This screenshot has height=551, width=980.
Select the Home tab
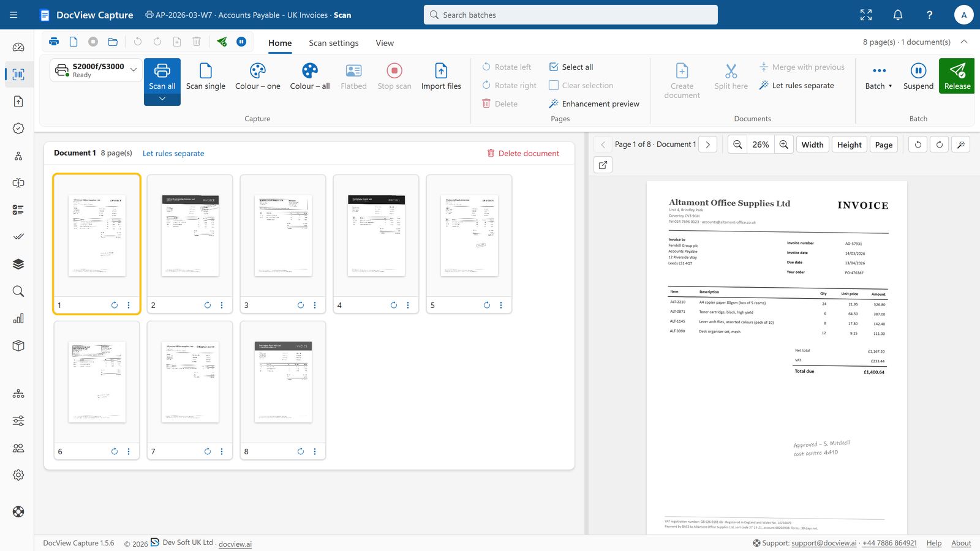280,43
